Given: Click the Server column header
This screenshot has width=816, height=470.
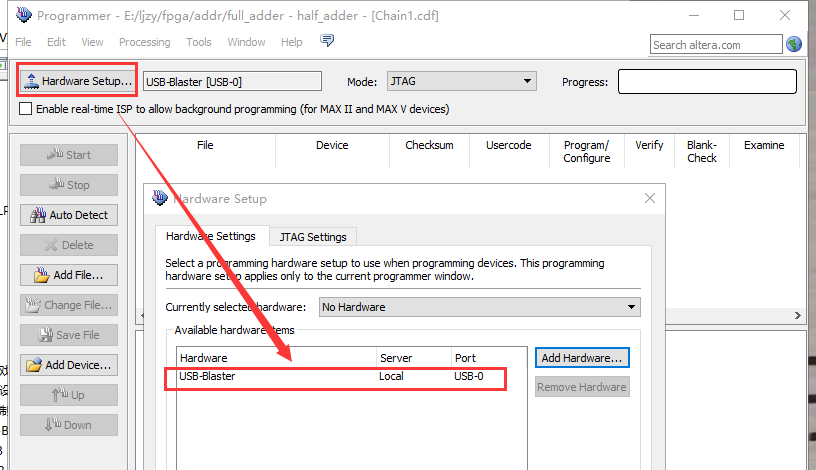Looking at the screenshot, I should point(414,358).
